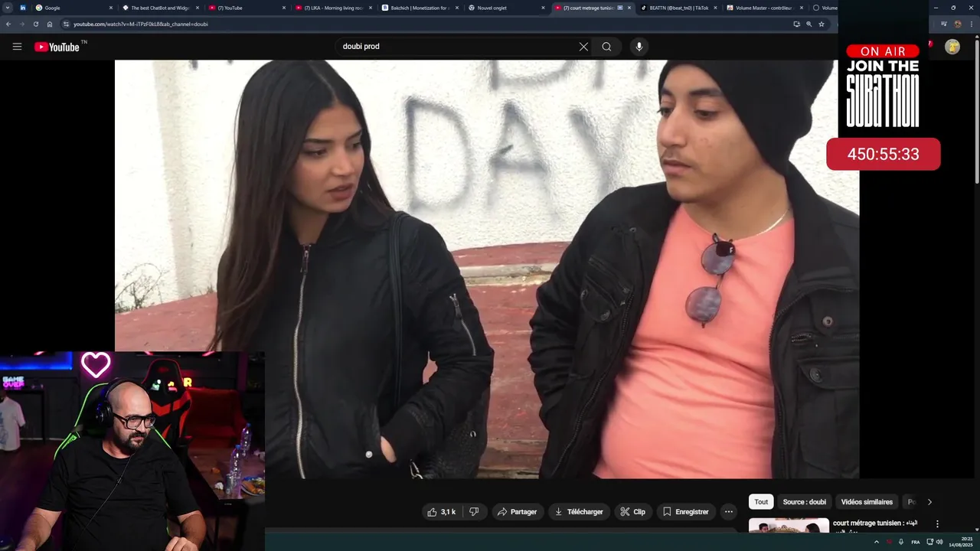Close the court metrage tunisien tab
This screenshot has width=980, height=551.
coord(629,8)
